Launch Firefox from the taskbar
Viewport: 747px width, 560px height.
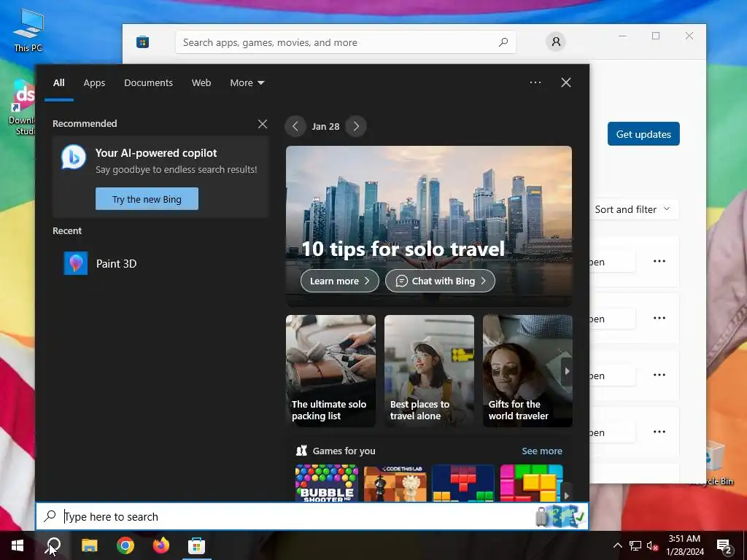pos(161,545)
